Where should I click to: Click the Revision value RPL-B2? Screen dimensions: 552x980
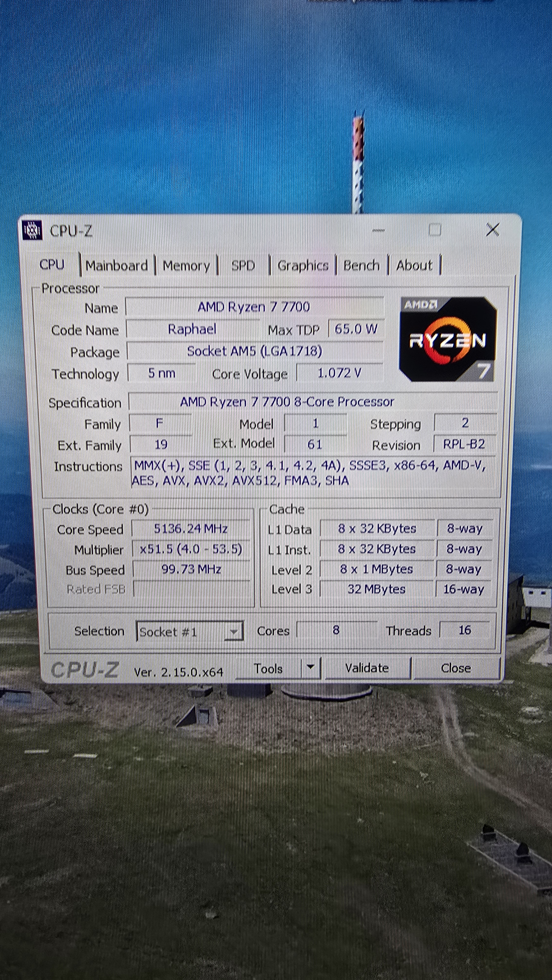(x=464, y=444)
